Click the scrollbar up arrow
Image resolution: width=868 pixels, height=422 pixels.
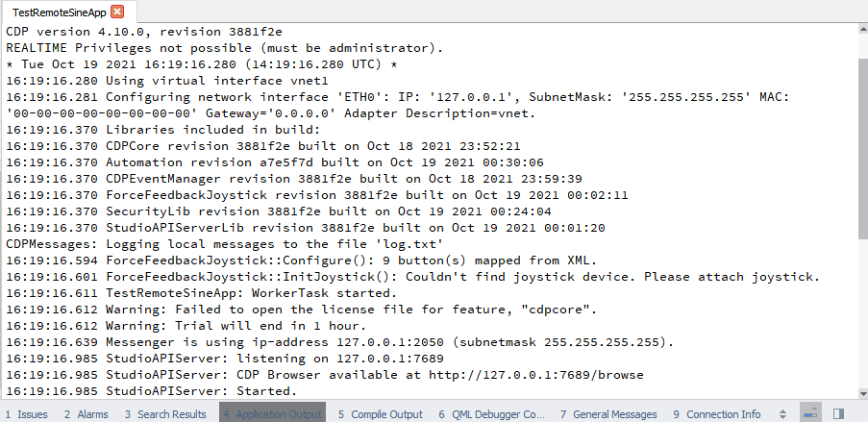pyautogui.click(x=861, y=30)
